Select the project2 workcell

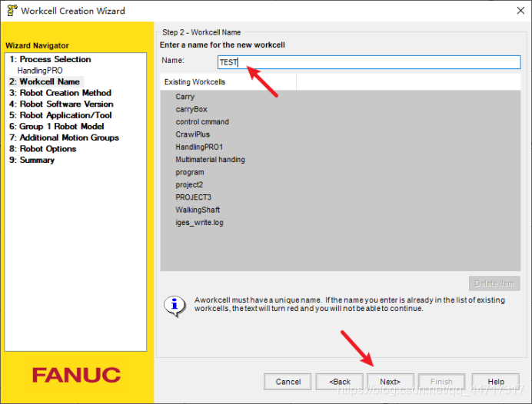coord(189,184)
